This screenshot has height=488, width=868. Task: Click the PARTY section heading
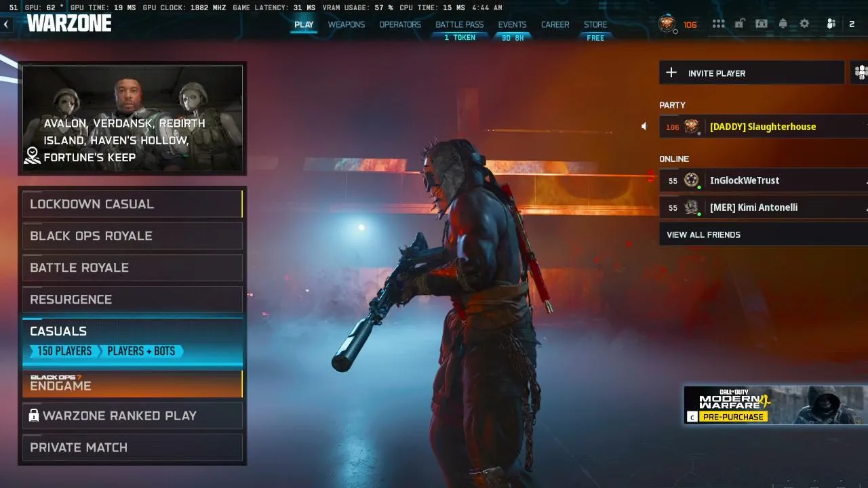pyautogui.click(x=672, y=105)
